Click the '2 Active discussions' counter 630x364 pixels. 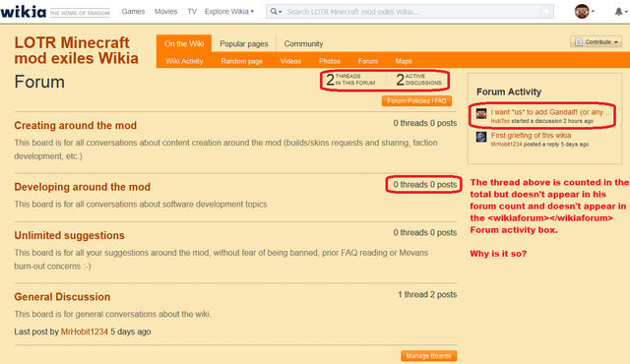(x=418, y=80)
